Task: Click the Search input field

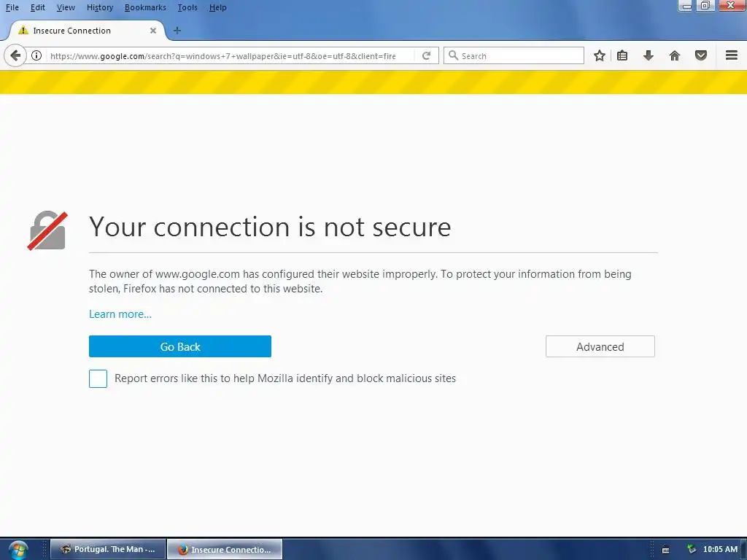Action: pos(514,55)
